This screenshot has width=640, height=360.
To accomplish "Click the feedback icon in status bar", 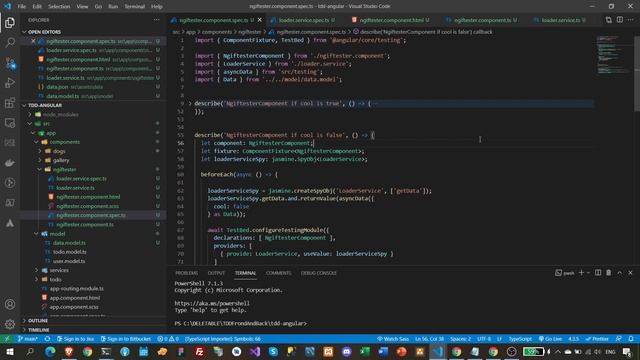I will click(x=619, y=339).
